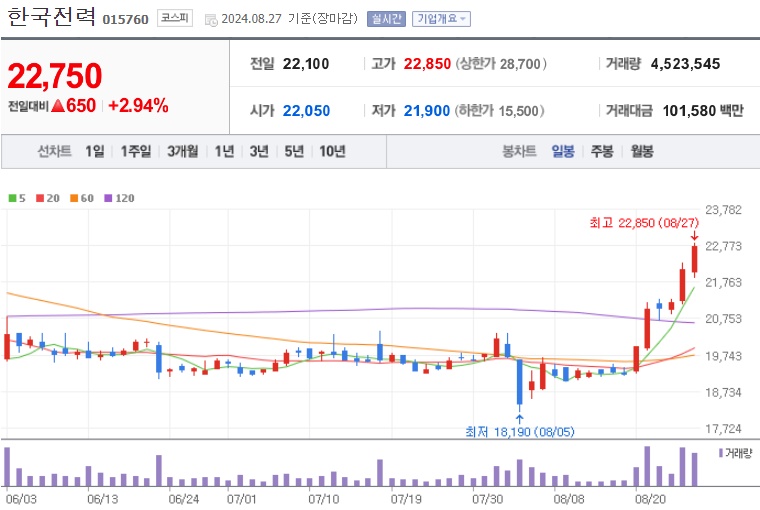Click the 2024.08.27 기준(장마감) date text
760x510 pixels.
pos(289,19)
